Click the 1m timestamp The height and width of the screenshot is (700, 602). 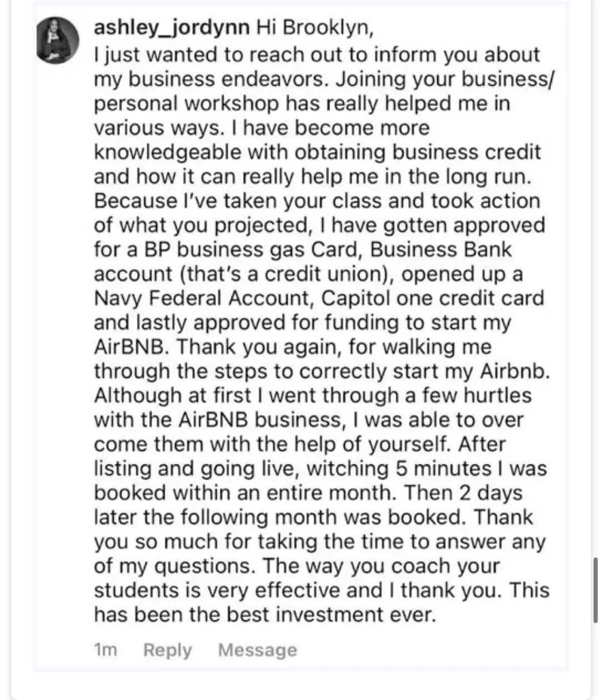tap(105, 650)
